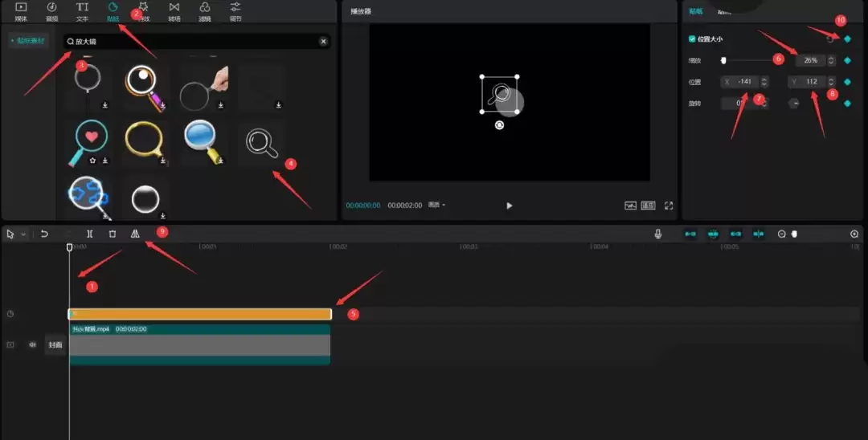The image size is (868, 440).
Task: Click the microphone record icon
Action: click(x=658, y=234)
